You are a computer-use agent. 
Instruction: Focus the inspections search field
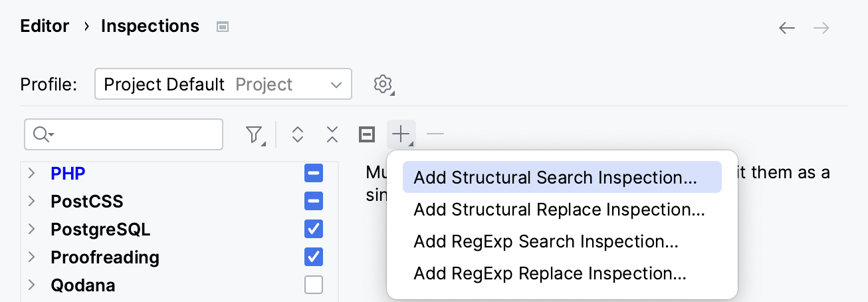[x=133, y=135]
